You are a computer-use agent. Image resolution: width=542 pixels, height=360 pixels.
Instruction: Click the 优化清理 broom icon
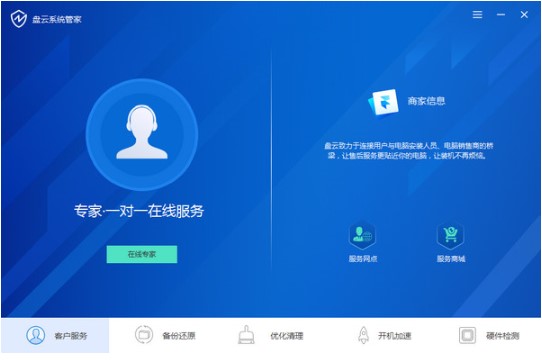coord(246,335)
